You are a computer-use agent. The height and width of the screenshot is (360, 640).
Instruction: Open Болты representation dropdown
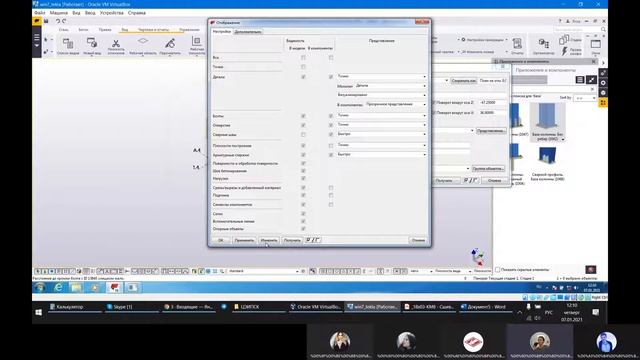pos(382,116)
